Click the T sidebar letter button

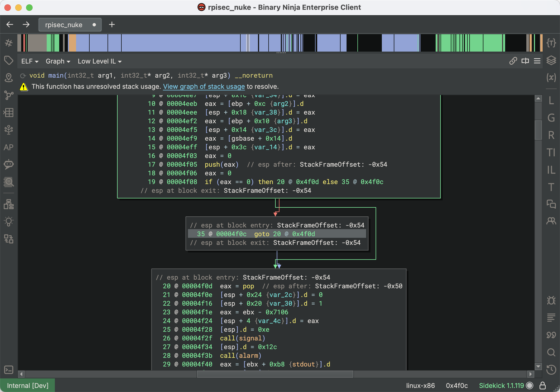[551, 187]
